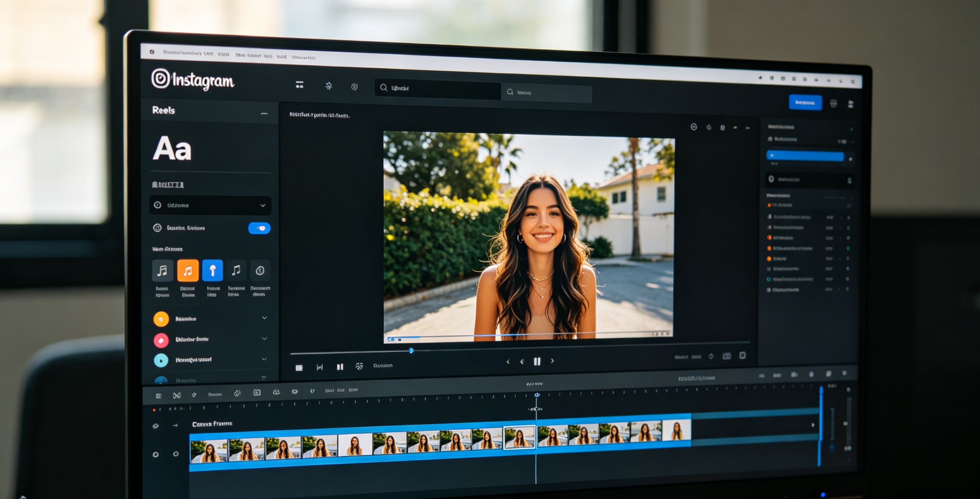Toggle the blue switch in the Reels panel
This screenshot has width=980, height=499.
click(259, 228)
